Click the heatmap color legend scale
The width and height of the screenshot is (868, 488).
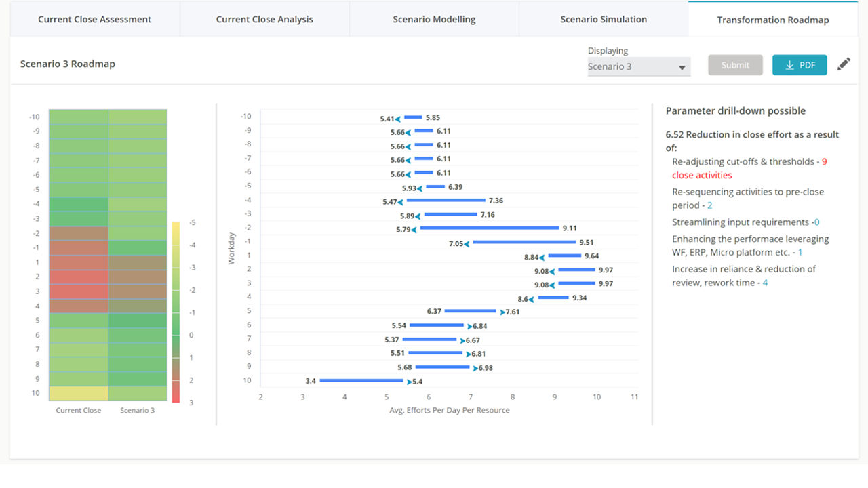coord(176,312)
